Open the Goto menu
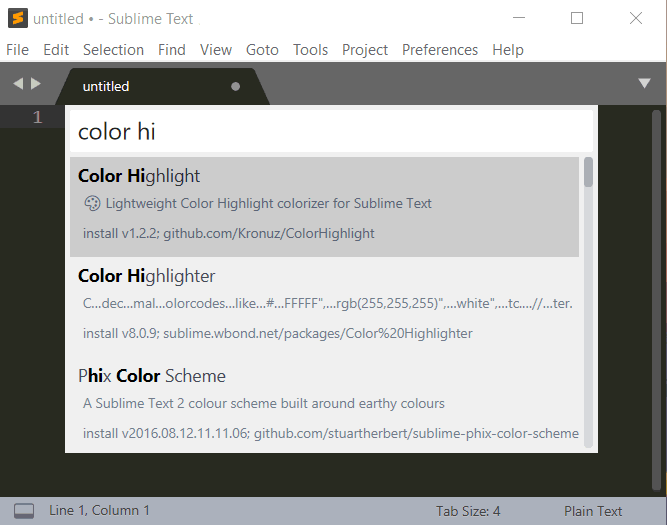667x525 pixels. pos(262,49)
